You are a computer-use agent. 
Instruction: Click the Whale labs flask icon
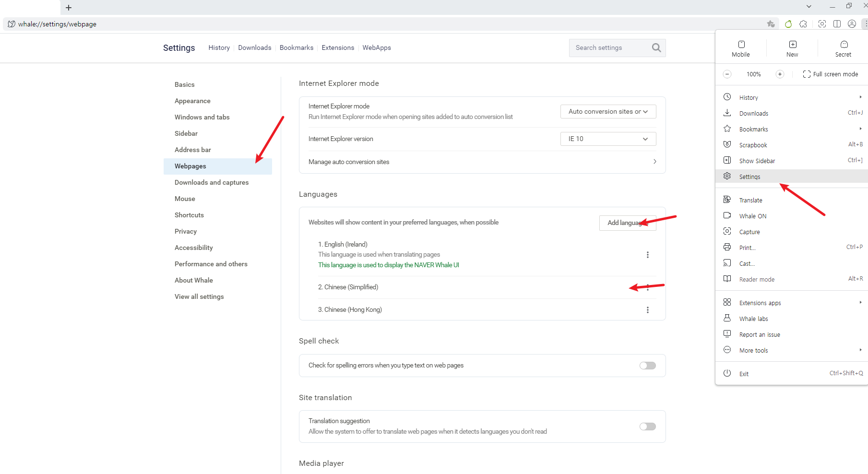(727, 318)
